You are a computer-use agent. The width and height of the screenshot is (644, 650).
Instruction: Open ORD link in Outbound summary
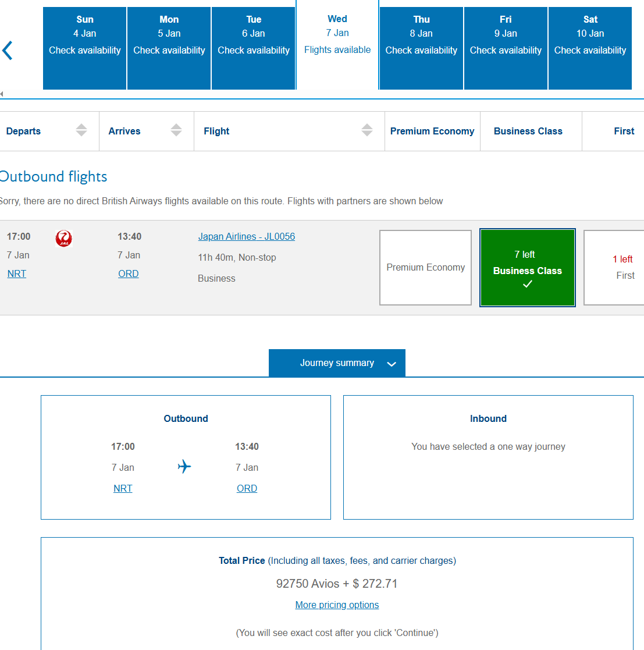pyautogui.click(x=247, y=489)
